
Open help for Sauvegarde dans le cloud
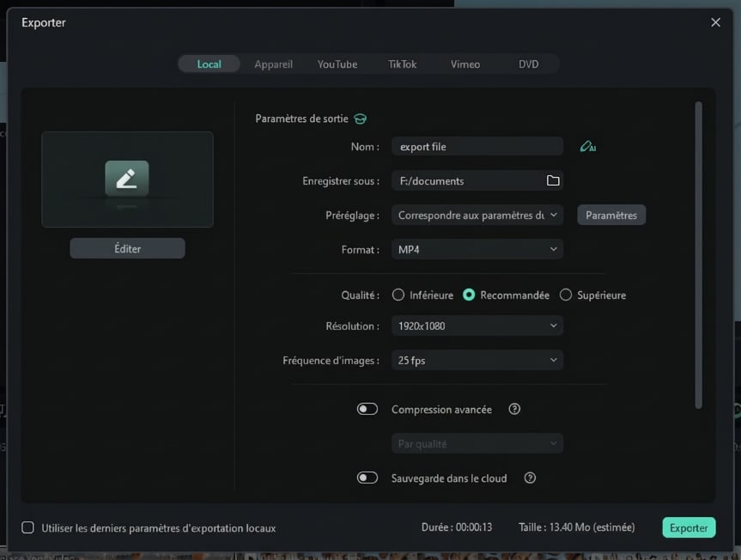click(x=530, y=478)
